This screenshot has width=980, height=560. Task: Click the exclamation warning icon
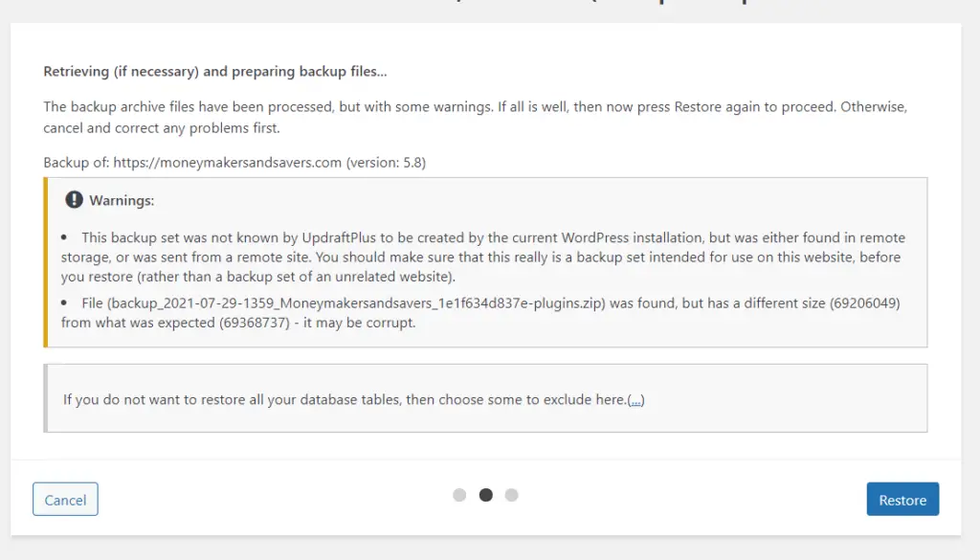point(74,200)
